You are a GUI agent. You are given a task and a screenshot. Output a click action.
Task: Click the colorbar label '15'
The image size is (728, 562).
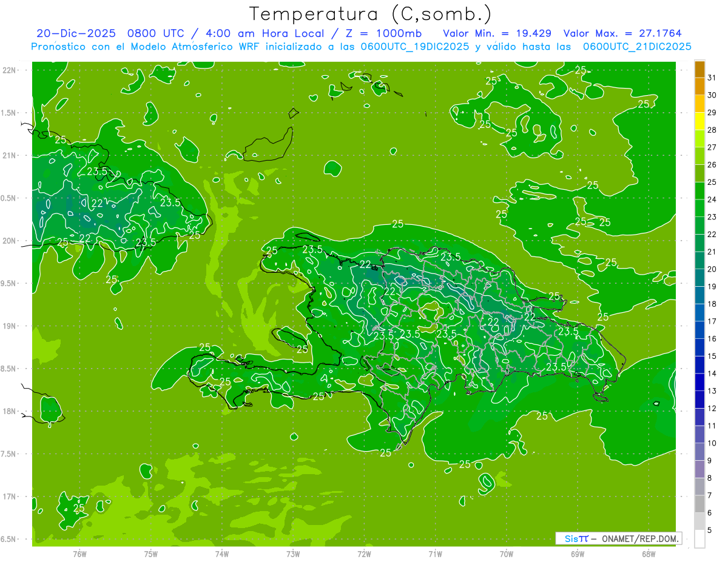pos(712,356)
